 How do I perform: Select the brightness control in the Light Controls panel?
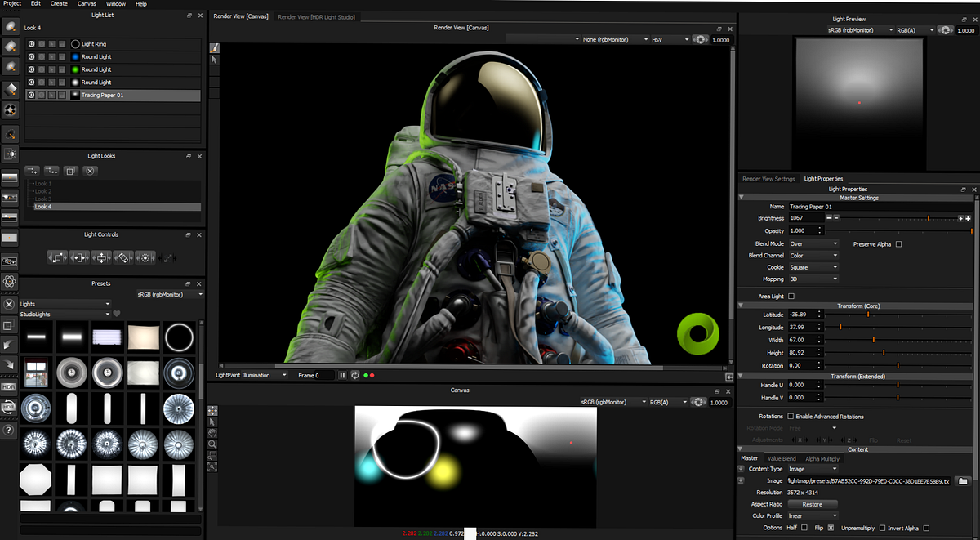click(146, 257)
